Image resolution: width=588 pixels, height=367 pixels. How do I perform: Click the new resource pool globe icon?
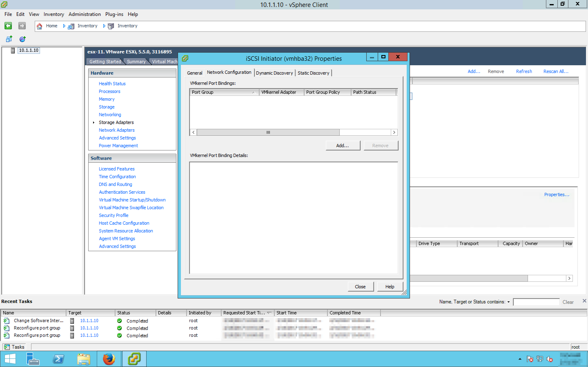point(22,39)
